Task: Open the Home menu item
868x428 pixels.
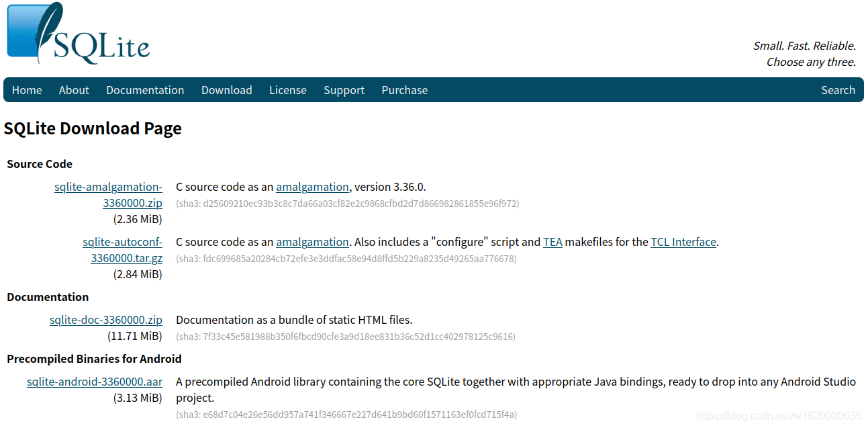Action: tap(27, 90)
